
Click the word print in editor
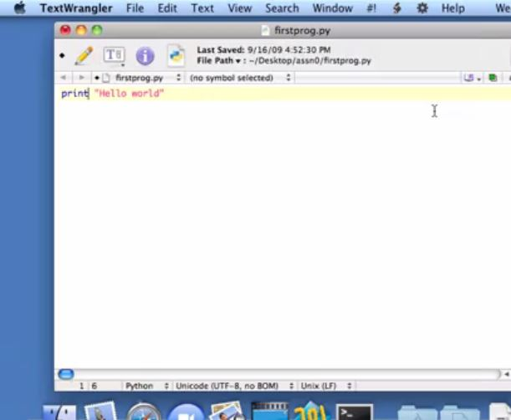click(x=74, y=94)
